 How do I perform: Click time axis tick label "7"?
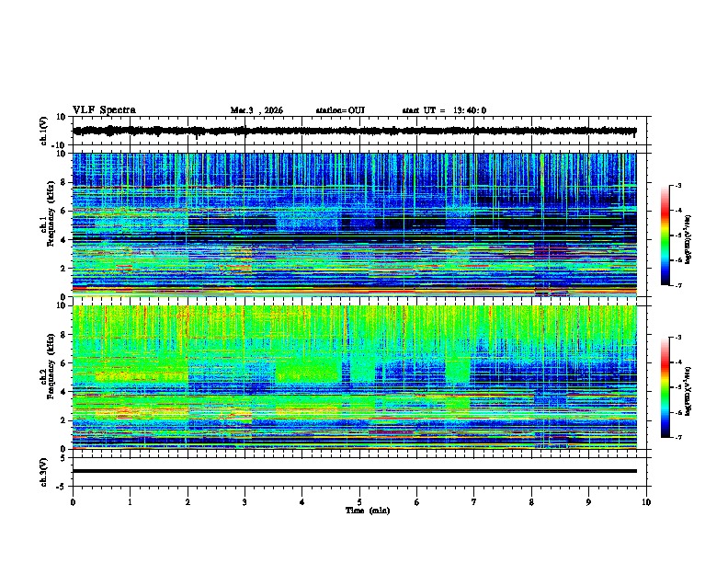474,502
